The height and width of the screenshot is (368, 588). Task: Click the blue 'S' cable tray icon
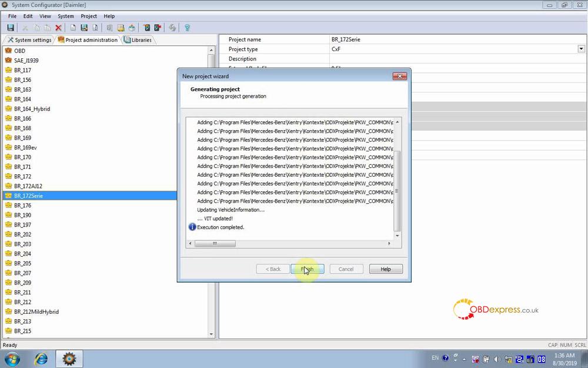pyautogui.click(x=519, y=359)
